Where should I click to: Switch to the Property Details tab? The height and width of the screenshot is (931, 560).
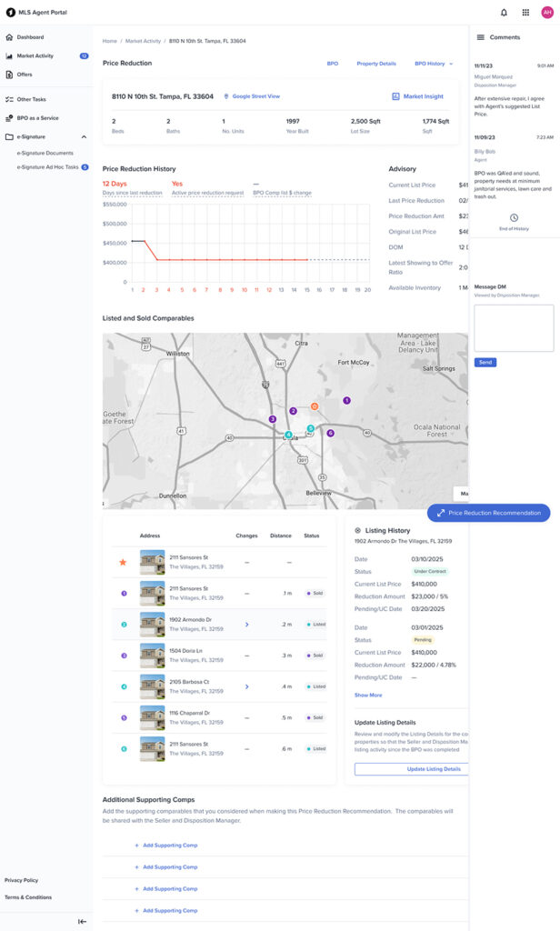pos(375,64)
